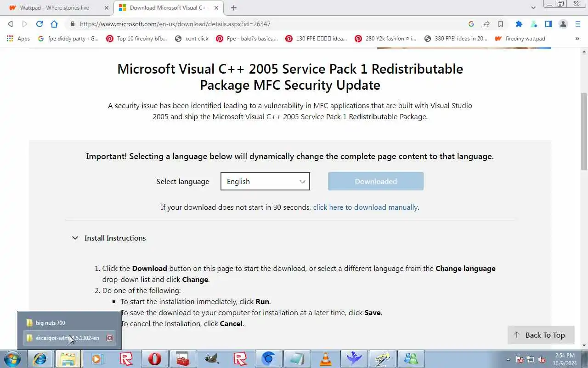Screen dimensions: 588x368
Task: Share this page via share icon
Action: (486, 24)
